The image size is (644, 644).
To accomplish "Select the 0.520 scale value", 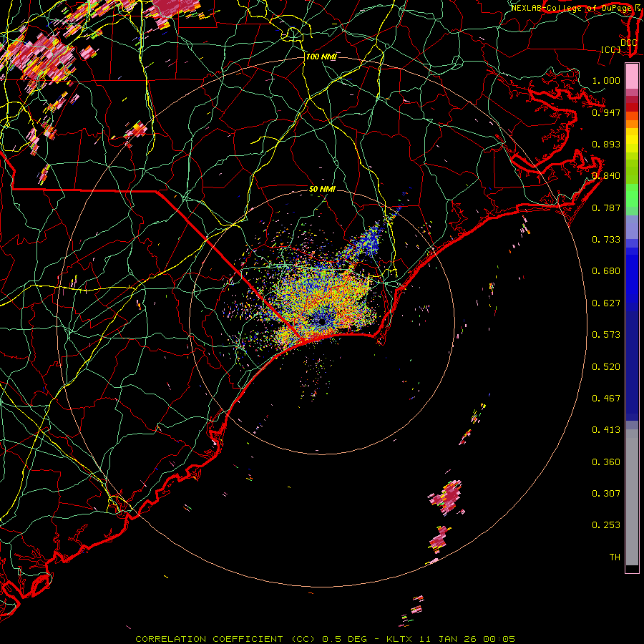I will coord(606,367).
